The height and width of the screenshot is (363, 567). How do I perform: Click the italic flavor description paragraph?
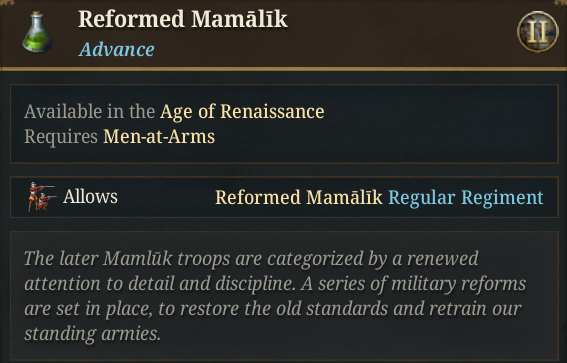point(275,296)
